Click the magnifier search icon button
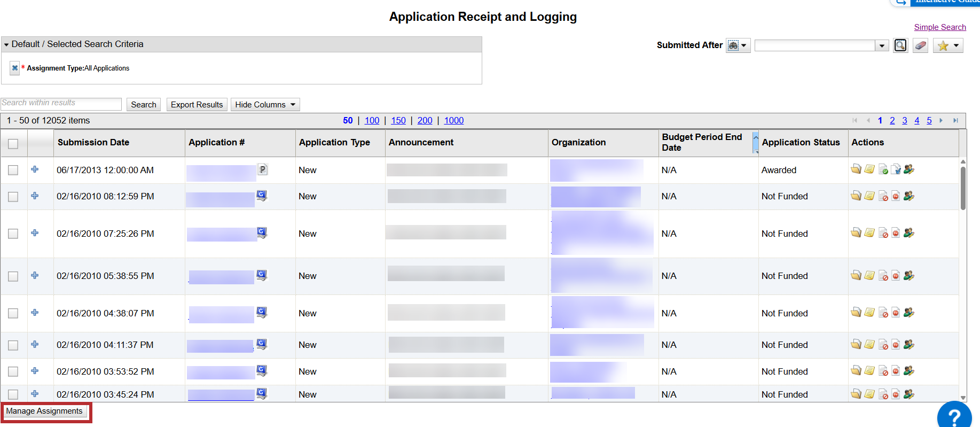The width and height of the screenshot is (980, 427). (900, 45)
